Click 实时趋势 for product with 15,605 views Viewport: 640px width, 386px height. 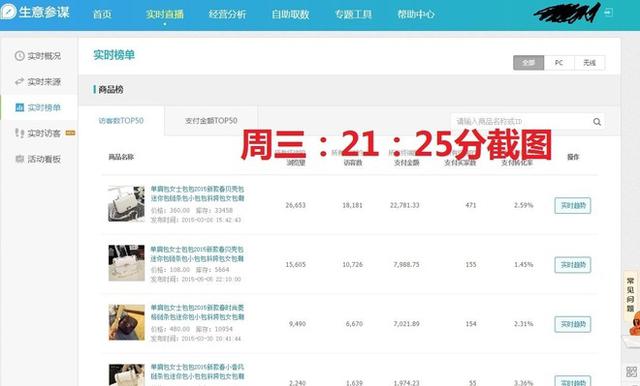pos(573,265)
